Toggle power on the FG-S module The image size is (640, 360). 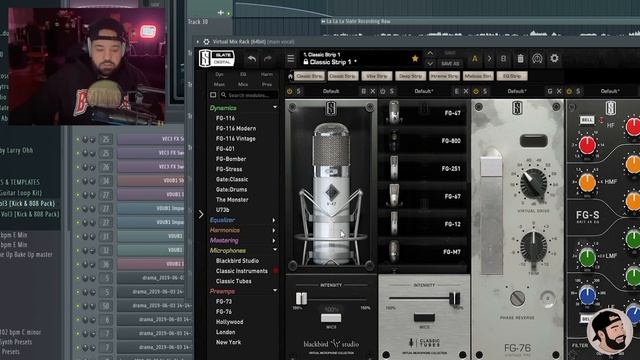pyautogui.click(x=569, y=91)
